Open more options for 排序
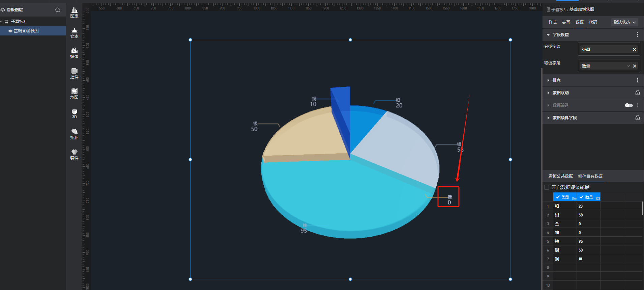Image resolution: width=644 pixels, height=290 pixels. 637,80
